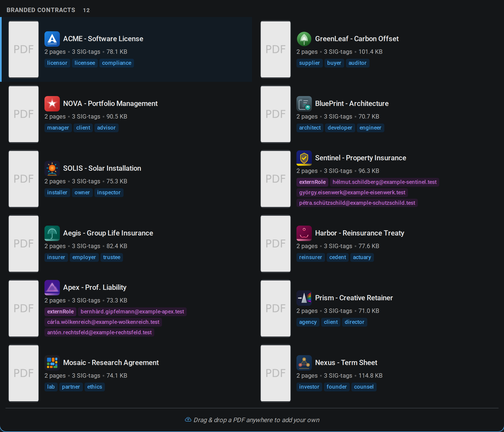Click the Mosaic colorful tiles icon

coord(52,363)
